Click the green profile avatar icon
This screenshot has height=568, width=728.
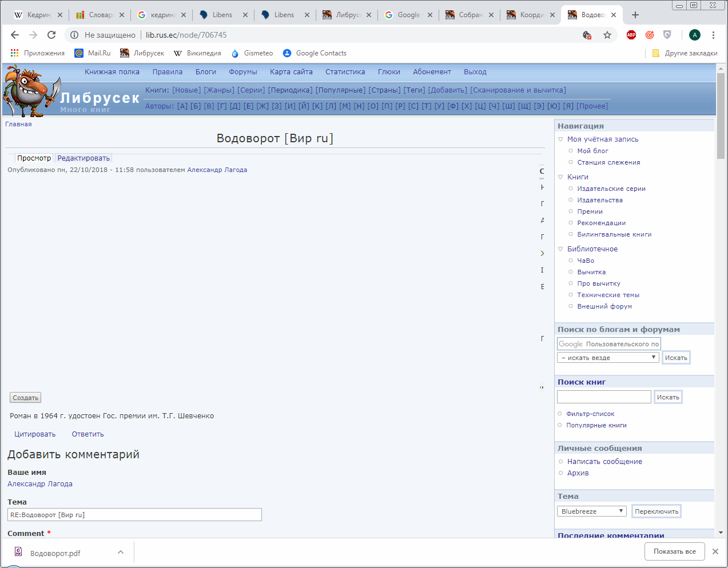[694, 35]
